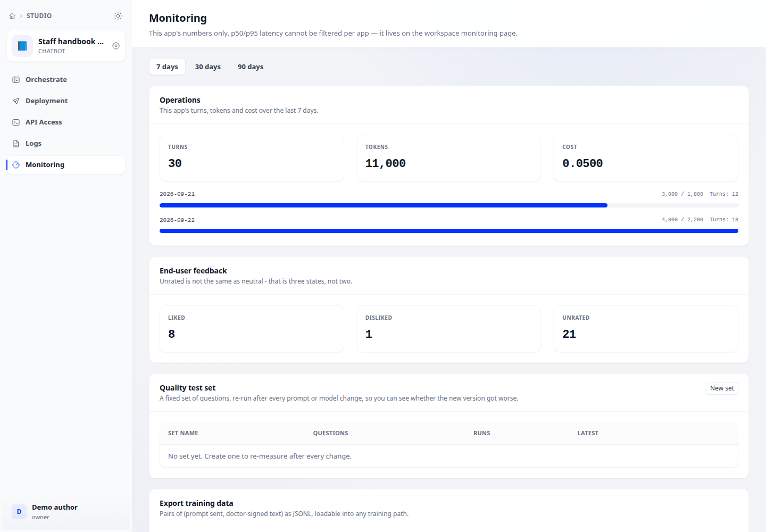The height and width of the screenshot is (532, 766).
Task: Select the 7 days range tab
Action: (167, 66)
